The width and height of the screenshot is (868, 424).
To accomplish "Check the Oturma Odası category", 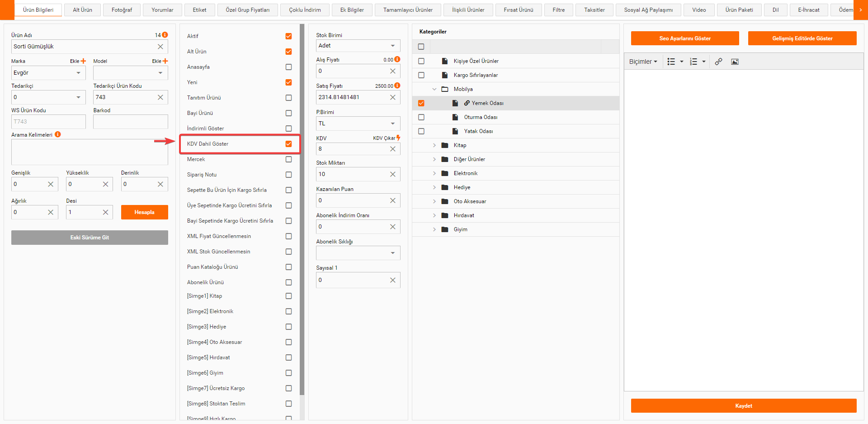I will [421, 117].
